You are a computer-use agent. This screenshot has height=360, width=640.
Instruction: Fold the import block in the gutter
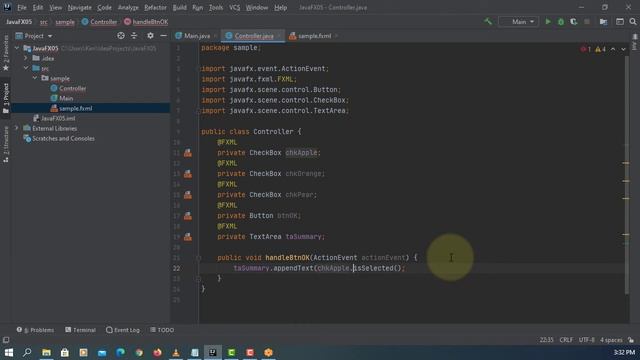[x=198, y=69]
